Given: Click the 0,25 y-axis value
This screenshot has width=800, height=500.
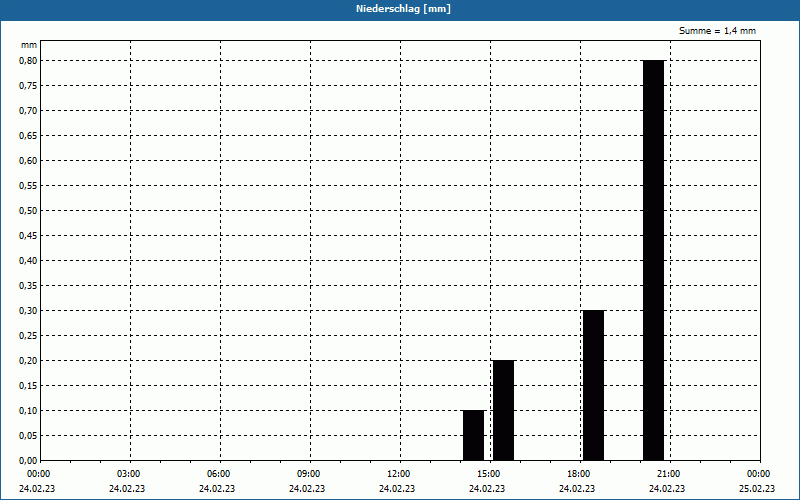Looking at the screenshot, I should click(x=28, y=336).
